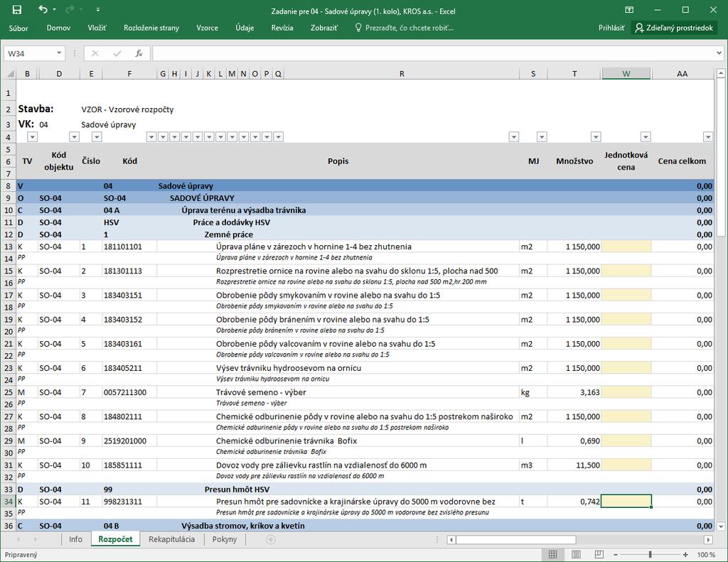Open the Údaje ribbon tab
728x562 pixels.
(245, 28)
